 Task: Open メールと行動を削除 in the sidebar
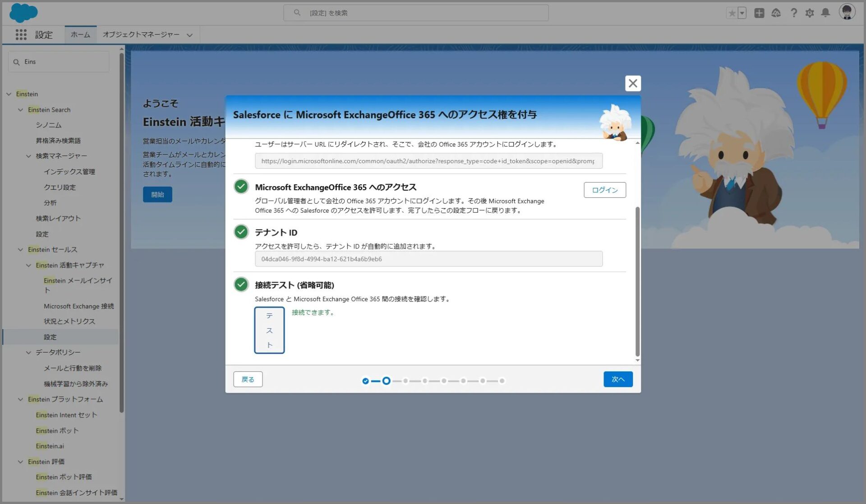(73, 368)
